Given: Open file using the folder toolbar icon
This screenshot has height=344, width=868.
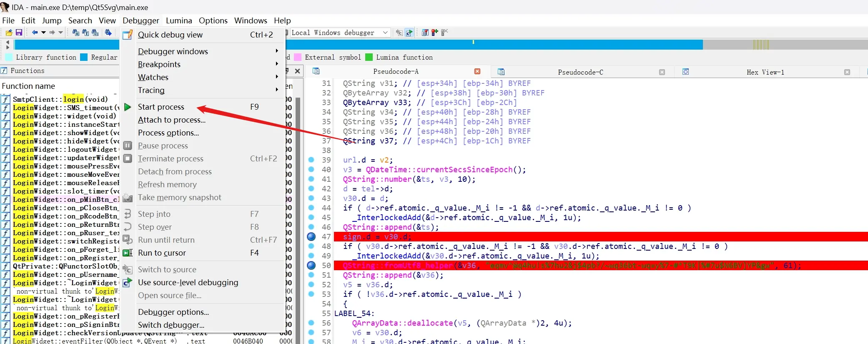Looking at the screenshot, I should 8,33.
